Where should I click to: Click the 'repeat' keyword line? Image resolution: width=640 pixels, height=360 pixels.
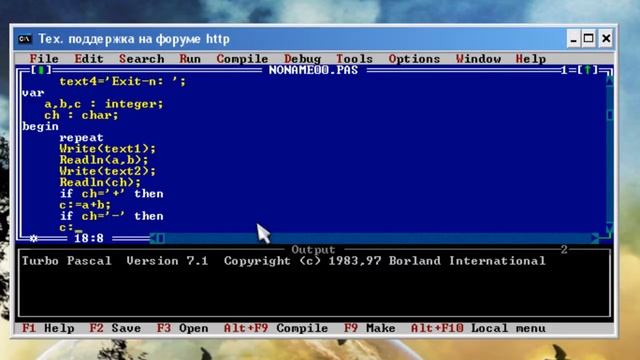pos(81,138)
